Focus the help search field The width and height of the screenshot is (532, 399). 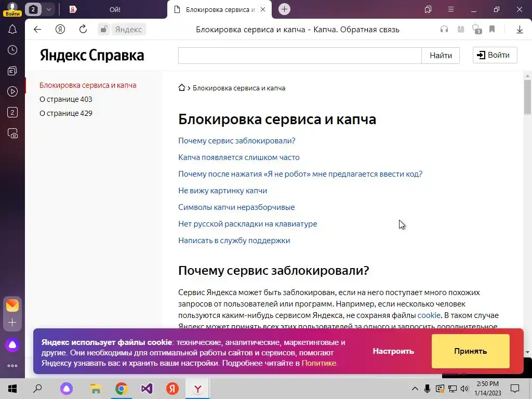[x=300, y=56]
